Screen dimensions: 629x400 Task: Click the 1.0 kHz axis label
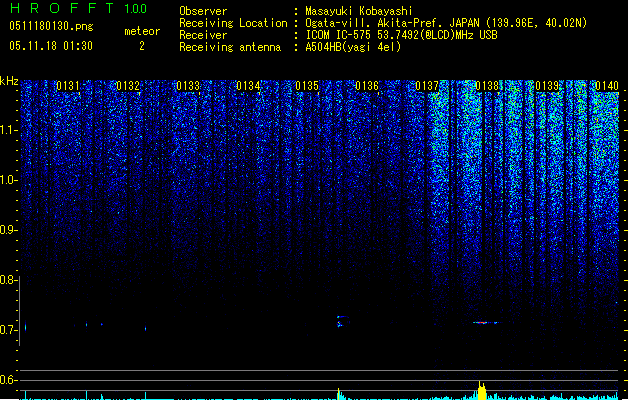click(x=8, y=180)
